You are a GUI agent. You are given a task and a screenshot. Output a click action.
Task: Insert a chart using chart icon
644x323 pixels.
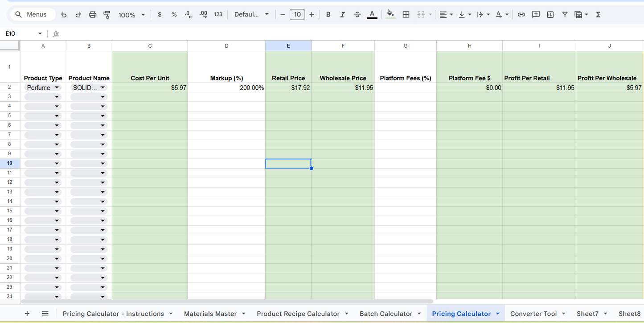(550, 15)
